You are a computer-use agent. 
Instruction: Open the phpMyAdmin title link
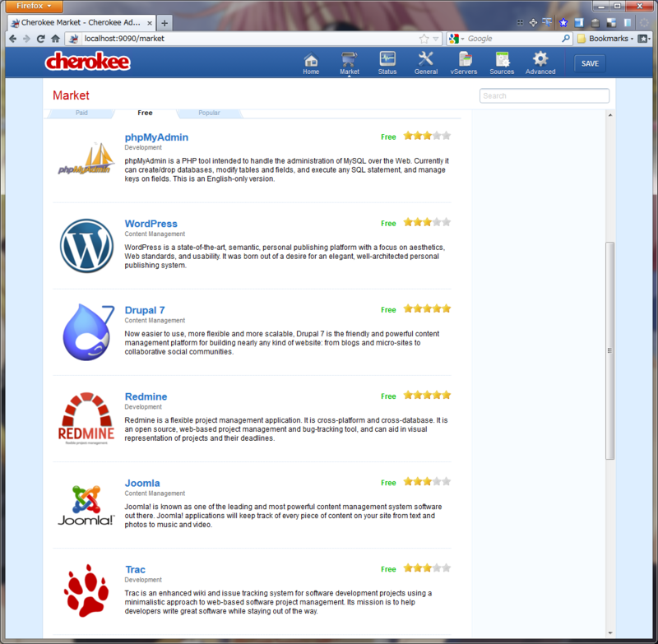[x=156, y=137]
